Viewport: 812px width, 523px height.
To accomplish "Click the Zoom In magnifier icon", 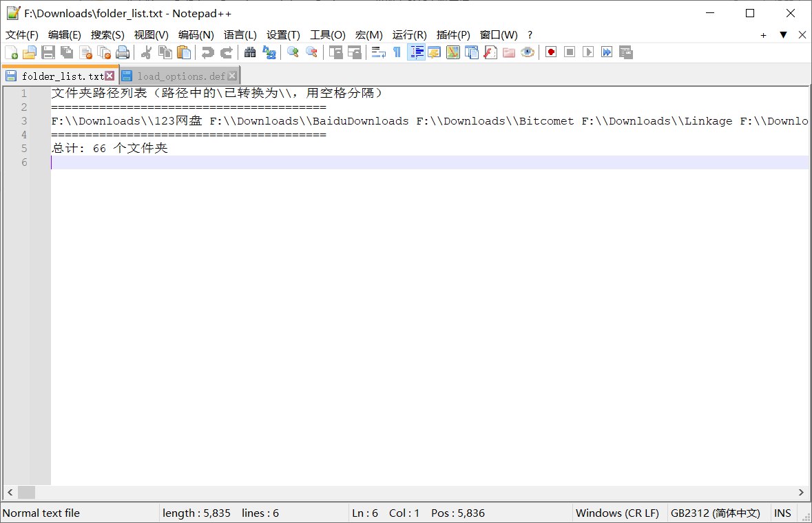I will pyautogui.click(x=293, y=52).
